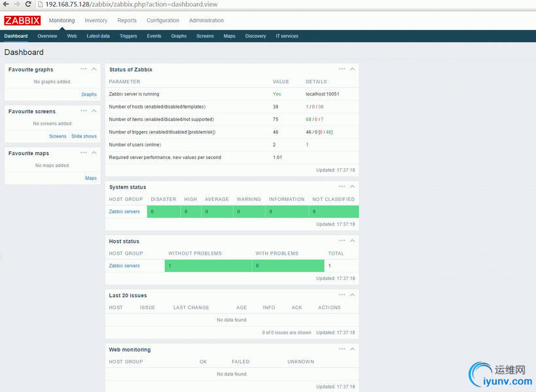Click the With problems green cell
The image size is (536, 392).
click(x=288, y=266)
